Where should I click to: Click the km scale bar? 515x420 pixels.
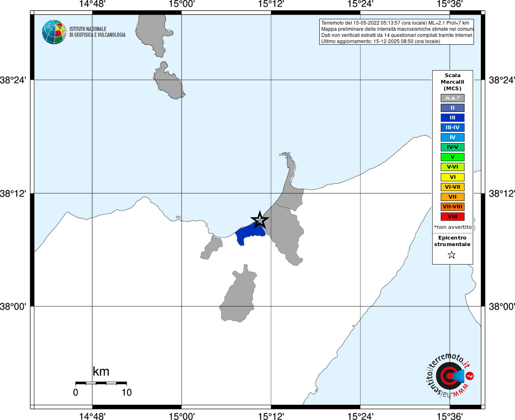pos(101,383)
